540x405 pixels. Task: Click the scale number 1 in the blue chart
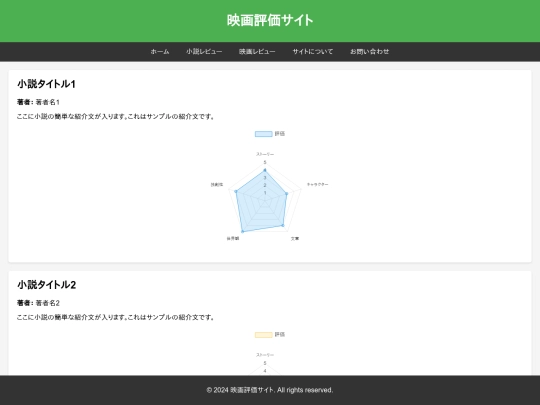click(x=265, y=193)
